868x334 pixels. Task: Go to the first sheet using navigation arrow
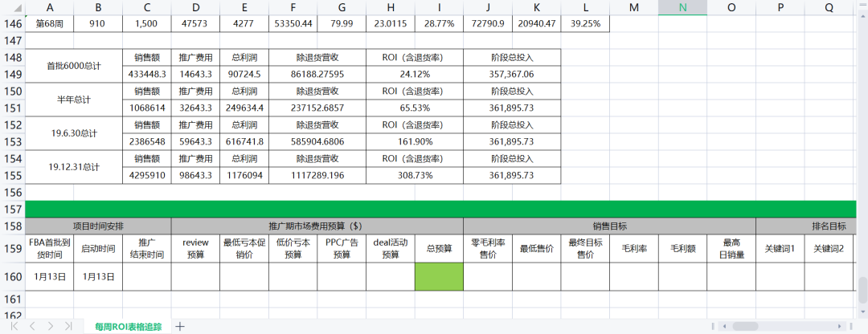14,326
